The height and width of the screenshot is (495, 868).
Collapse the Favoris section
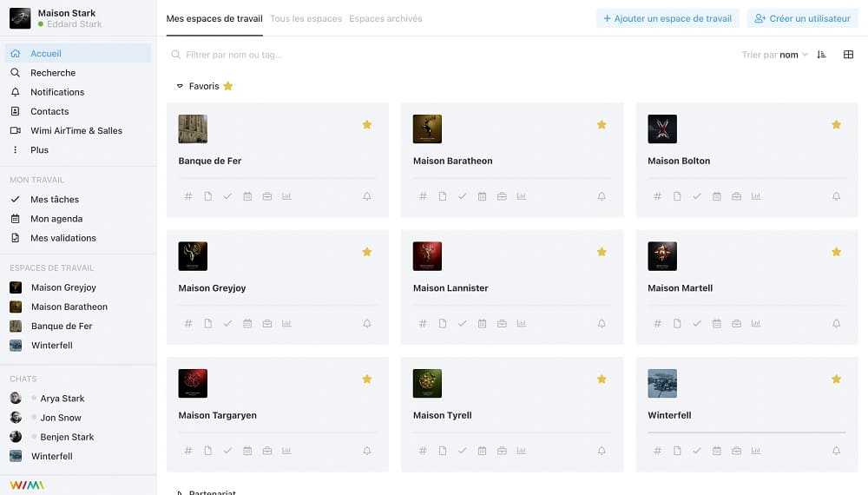(x=180, y=86)
